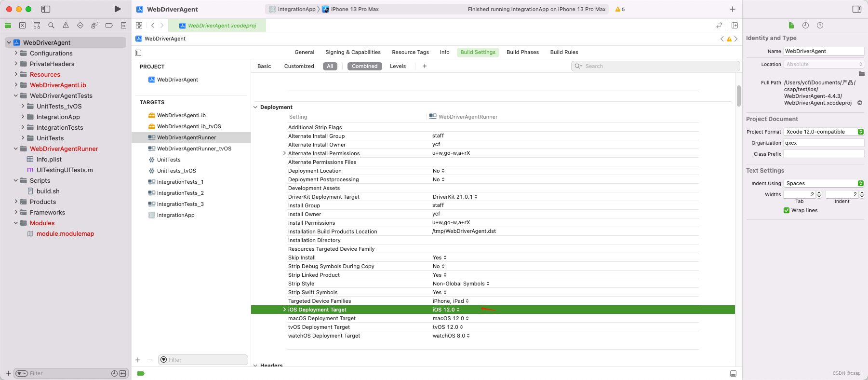Click the IntegrationApp scheme selector
Viewport: 868px width, 380px height.
(x=292, y=9)
